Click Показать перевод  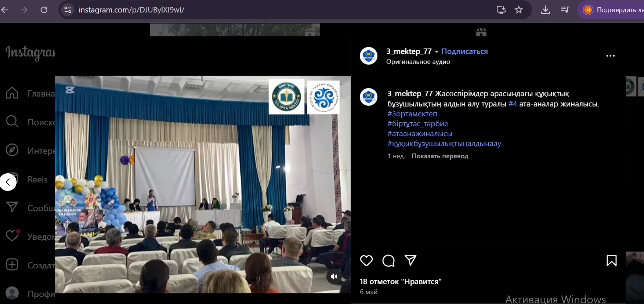[x=440, y=156]
